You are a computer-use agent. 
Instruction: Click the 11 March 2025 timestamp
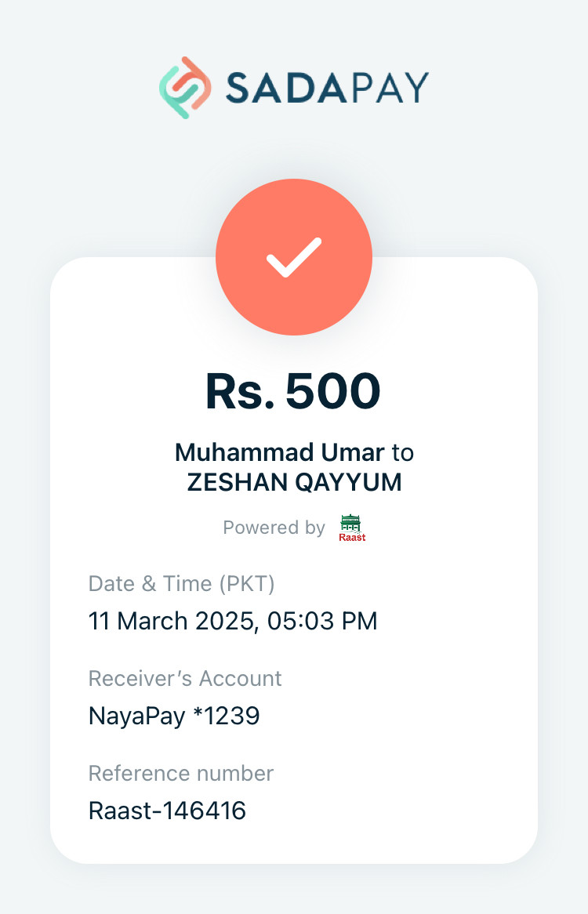point(172,622)
